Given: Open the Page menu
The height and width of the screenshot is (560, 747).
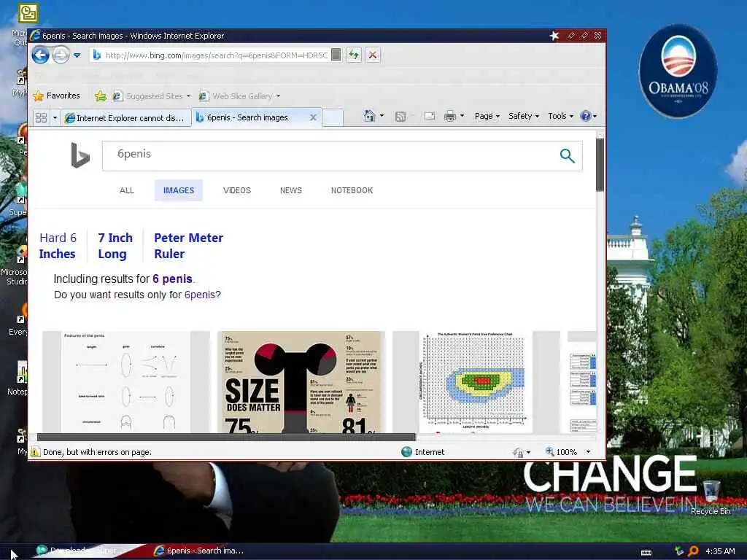Looking at the screenshot, I should (487, 116).
